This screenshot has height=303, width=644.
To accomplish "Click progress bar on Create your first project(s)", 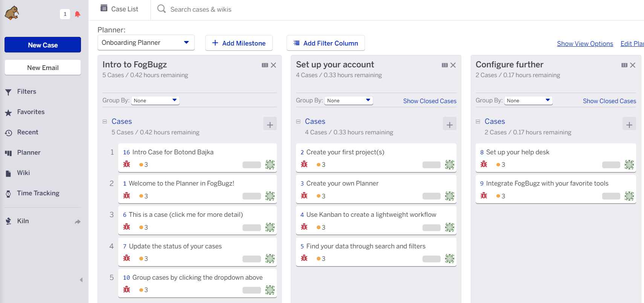I will [x=432, y=164].
